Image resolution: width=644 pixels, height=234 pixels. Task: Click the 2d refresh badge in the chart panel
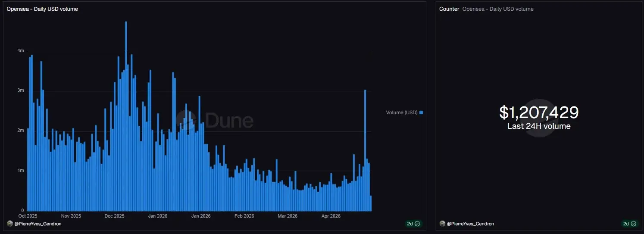tap(413, 224)
